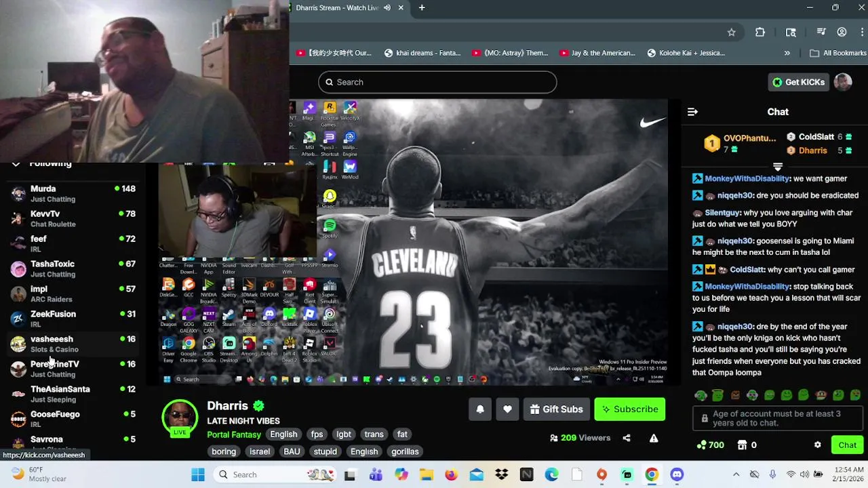Open the taskbar microphone indicator
Screen dimensions: 868x488
pos(772,474)
